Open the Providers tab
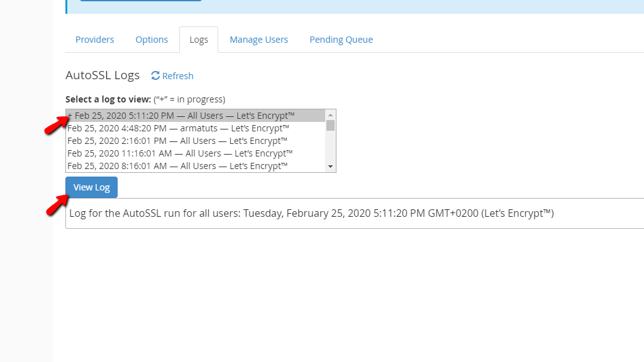This screenshot has height=362, width=644. [x=94, y=39]
